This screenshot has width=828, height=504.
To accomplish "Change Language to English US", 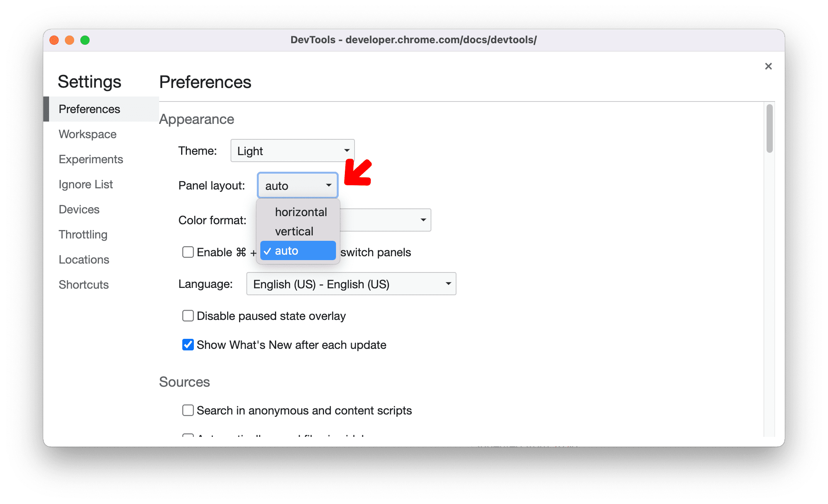I will [x=349, y=285].
